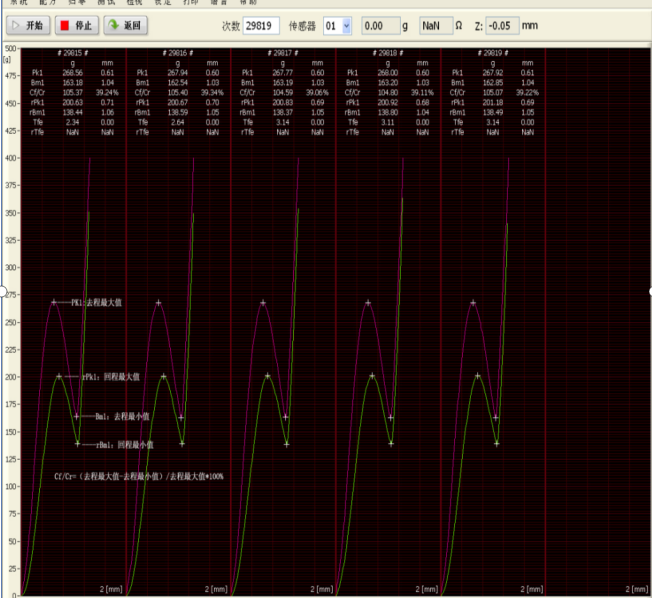Click the 400 tick label on the Y axis
652x598 pixels.
(10, 158)
